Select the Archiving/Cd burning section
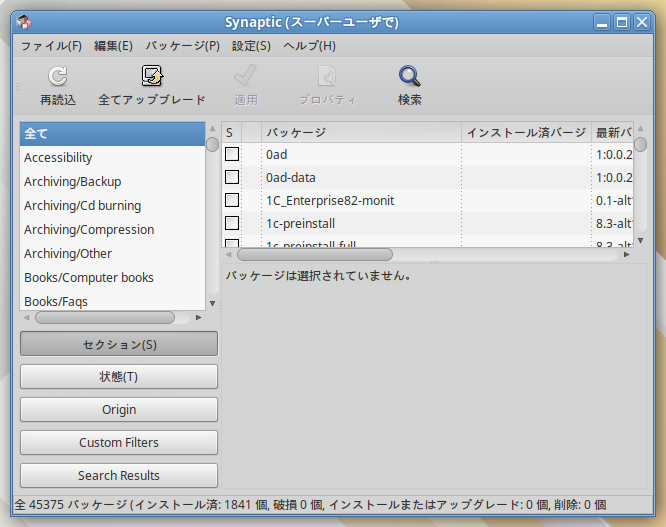Image resolution: width=666 pixels, height=527 pixels. click(113, 206)
